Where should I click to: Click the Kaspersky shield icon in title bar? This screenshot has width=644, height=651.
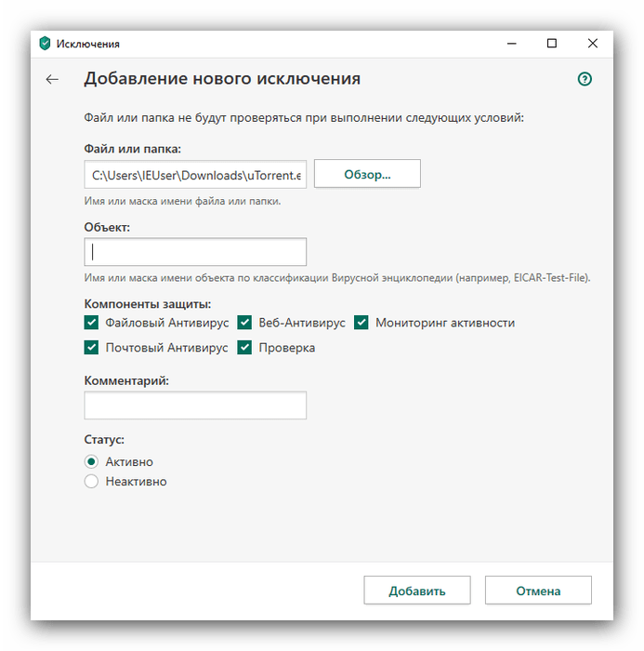pyautogui.click(x=45, y=43)
